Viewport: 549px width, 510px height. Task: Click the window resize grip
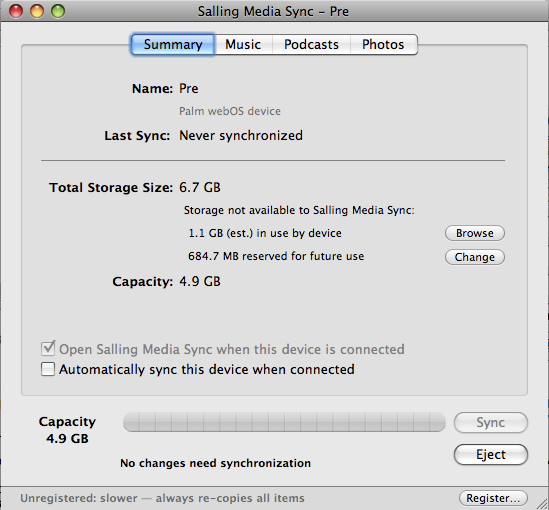point(542,503)
